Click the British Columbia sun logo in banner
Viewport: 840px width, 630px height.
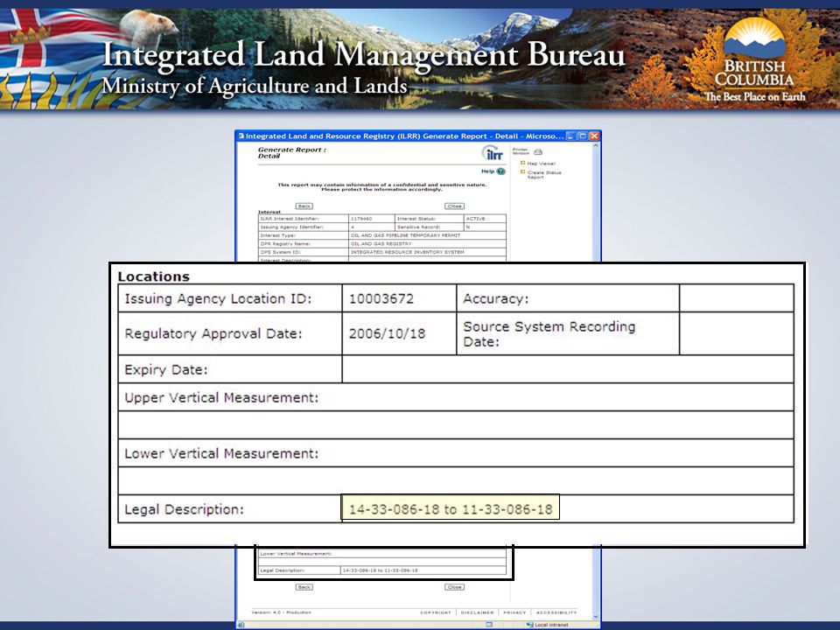coord(754,38)
